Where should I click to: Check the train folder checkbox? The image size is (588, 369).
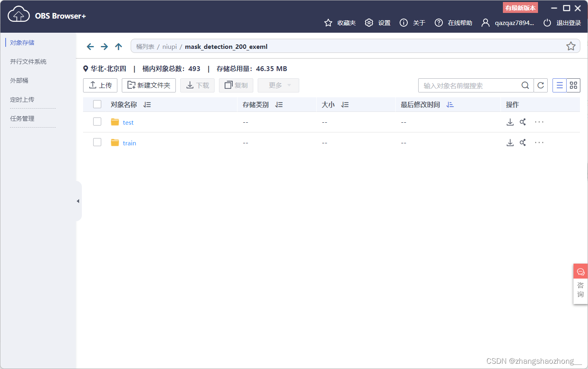pyautogui.click(x=97, y=142)
